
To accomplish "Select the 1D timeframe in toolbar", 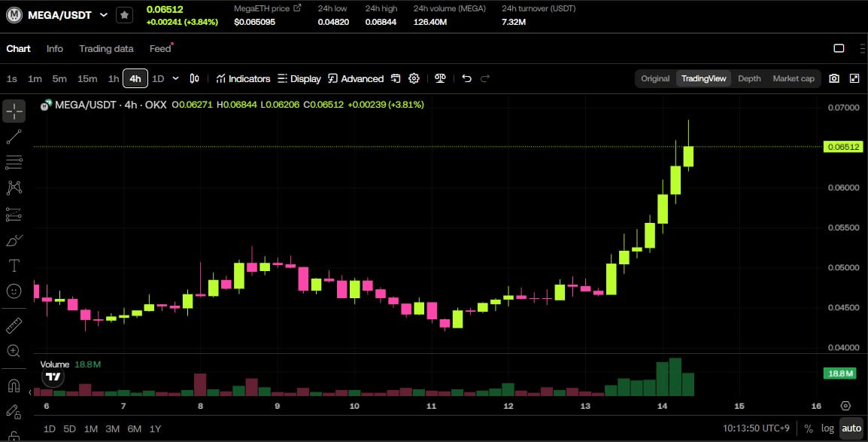I will click(158, 78).
